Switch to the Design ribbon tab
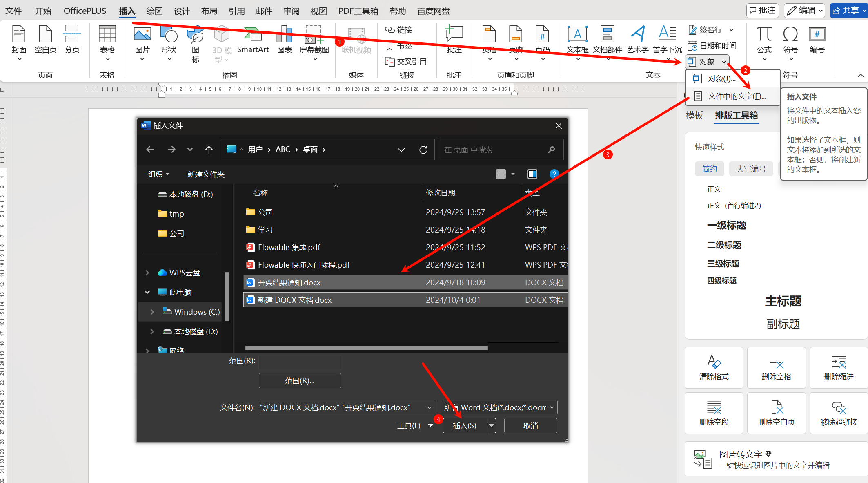This screenshot has width=868, height=483. pyautogui.click(x=182, y=11)
